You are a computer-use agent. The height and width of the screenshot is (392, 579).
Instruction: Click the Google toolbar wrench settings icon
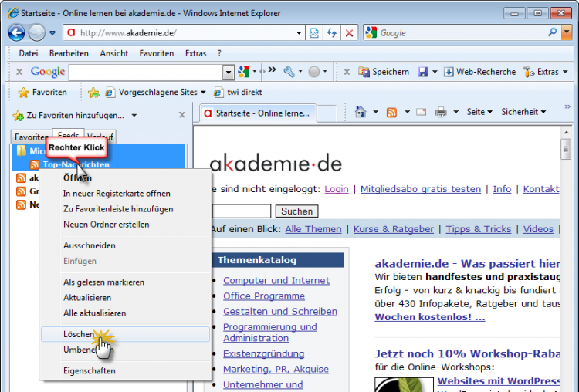(x=289, y=72)
